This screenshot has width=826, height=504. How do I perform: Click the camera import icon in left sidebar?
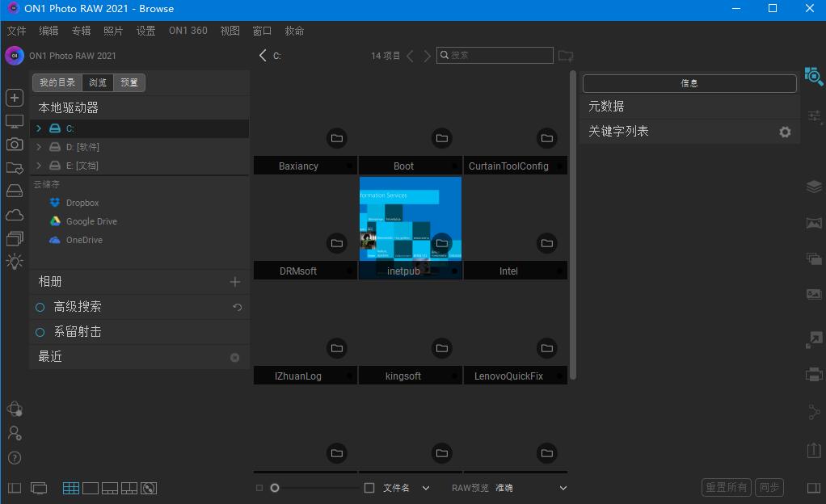14,144
